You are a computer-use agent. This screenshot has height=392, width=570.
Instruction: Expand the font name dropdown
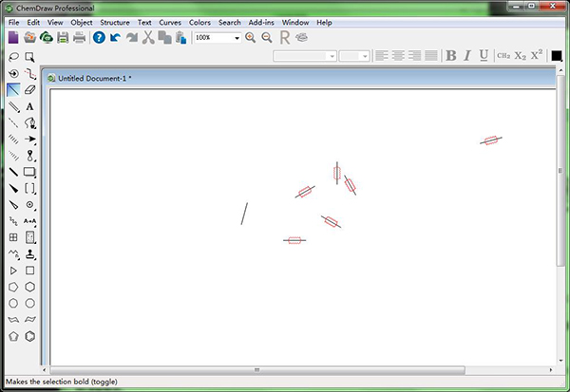pyautogui.click(x=332, y=56)
